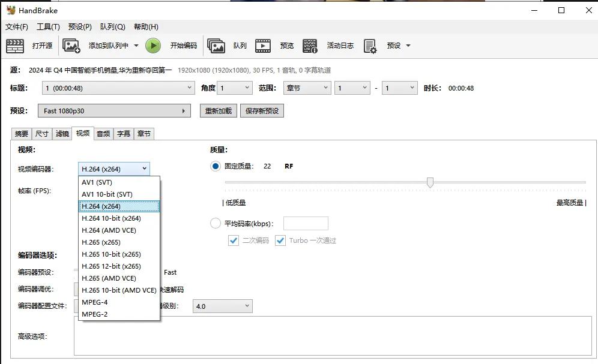This screenshot has height=364, width=598.
Task: Open the 角度 angle dropdown
Action: [x=235, y=88]
